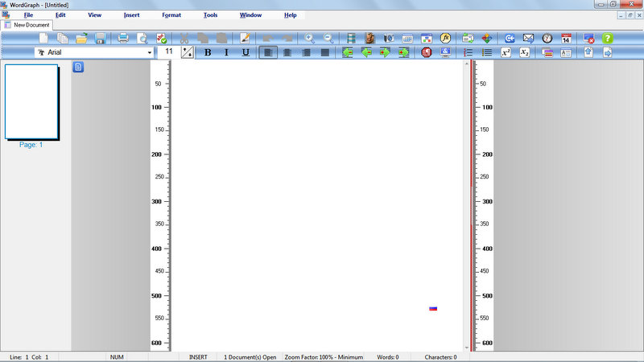Open print preview magnifier icon
Image resolution: width=644 pixels, height=362 pixels.
click(x=142, y=38)
